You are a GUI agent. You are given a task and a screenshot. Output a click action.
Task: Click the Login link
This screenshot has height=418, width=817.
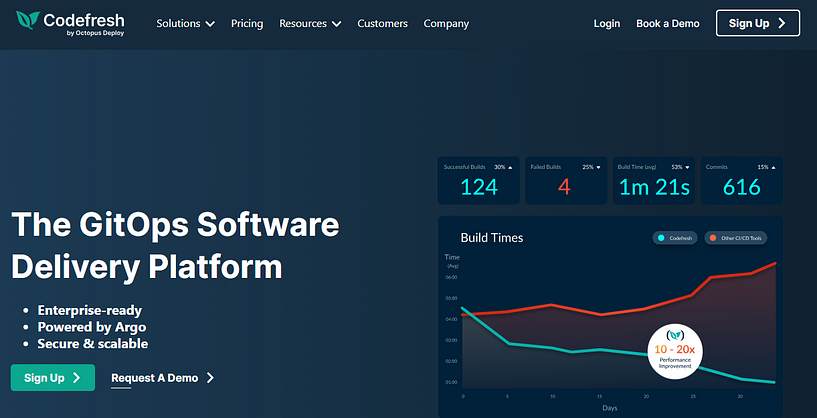click(607, 23)
